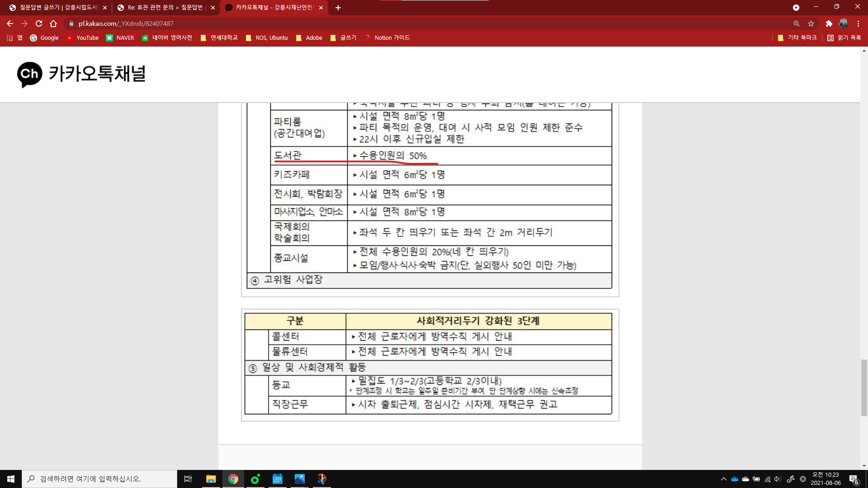Screen dimensions: 868x488
Task: Open File Explorer from the taskbar
Action: 211,479
